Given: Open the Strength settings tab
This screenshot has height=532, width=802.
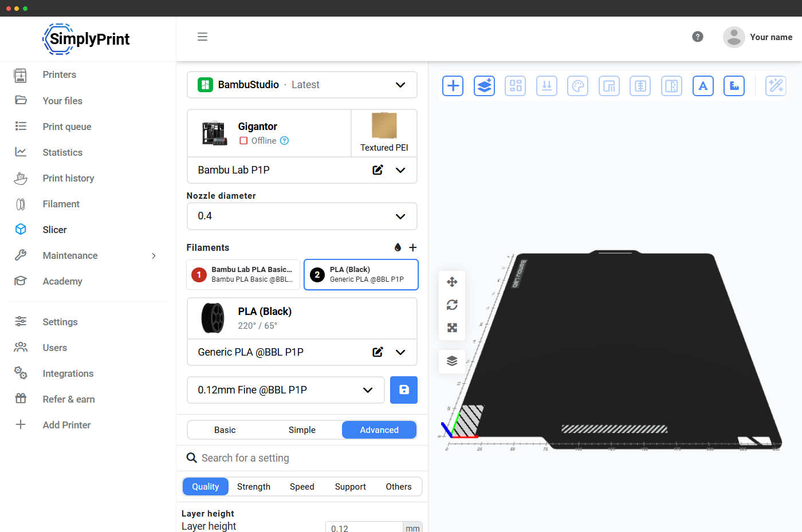Looking at the screenshot, I should coord(254,487).
